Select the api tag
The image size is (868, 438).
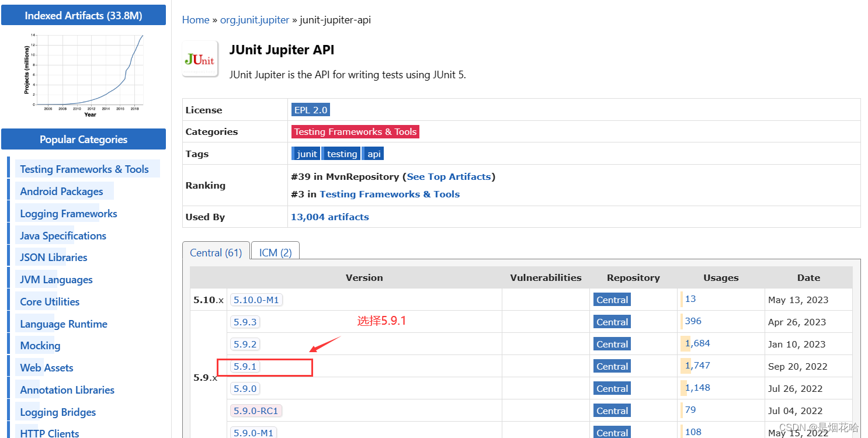click(374, 154)
